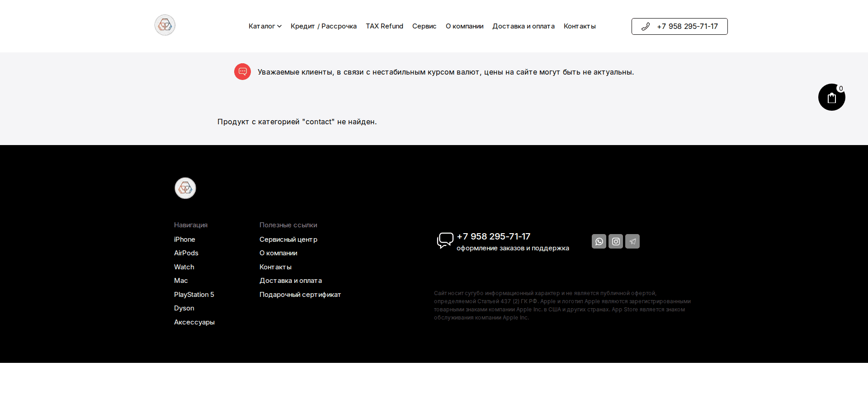The width and height of the screenshot is (868, 418).
Task: Open Доставка и оплата in footer
Action: tap(291, 280)
